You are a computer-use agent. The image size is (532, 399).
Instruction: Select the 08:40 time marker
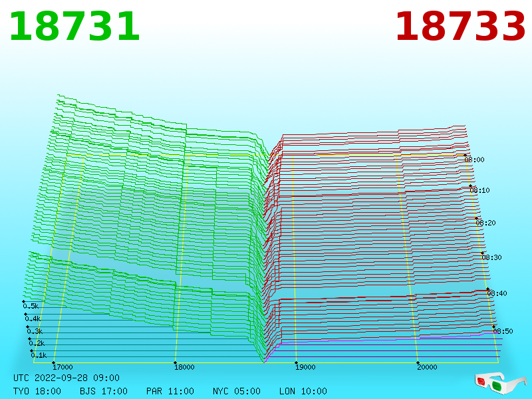pos(497,293)
